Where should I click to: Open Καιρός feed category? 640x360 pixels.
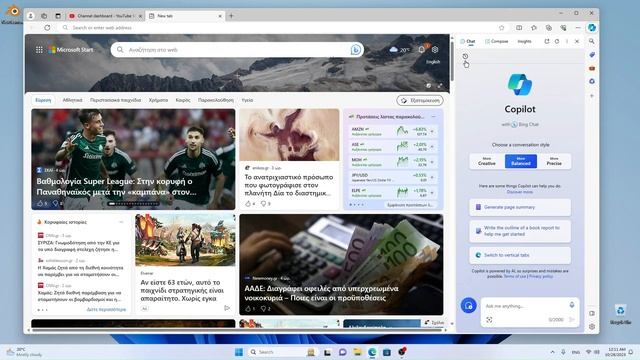[183, 100]
